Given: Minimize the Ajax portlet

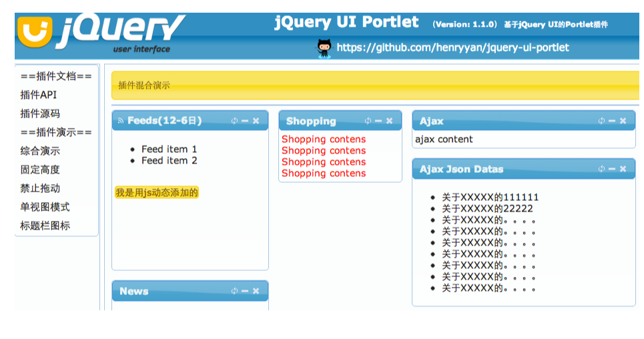Looking at the screenshot, I should point(612,121).
